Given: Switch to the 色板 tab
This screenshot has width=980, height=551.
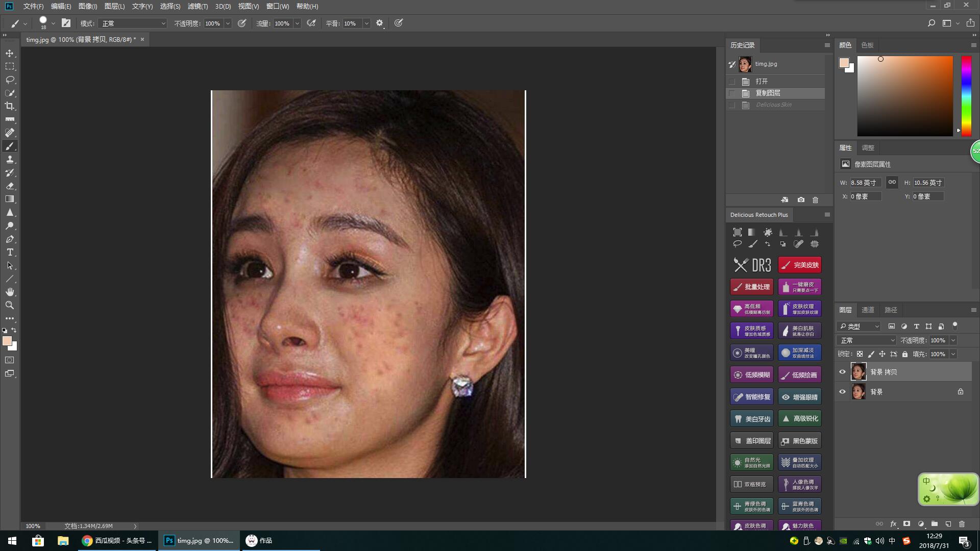Looking at the screenshot, I should (867, 45).
